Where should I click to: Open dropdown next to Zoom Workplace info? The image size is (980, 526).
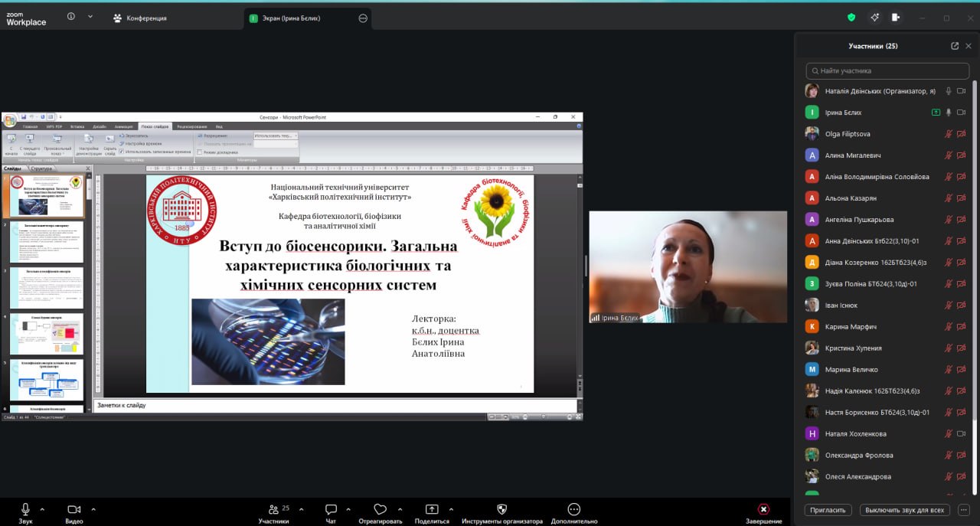90,16
